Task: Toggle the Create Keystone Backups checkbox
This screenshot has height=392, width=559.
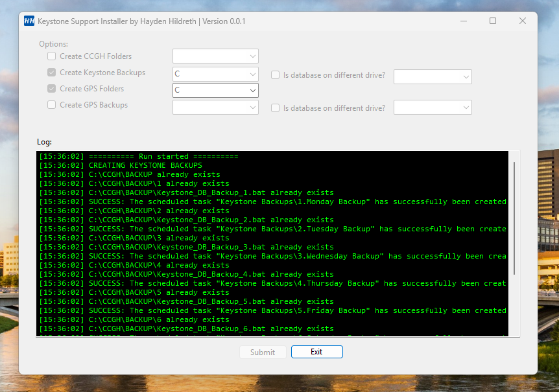Action: pyautogui.click(x=52, y=73)
